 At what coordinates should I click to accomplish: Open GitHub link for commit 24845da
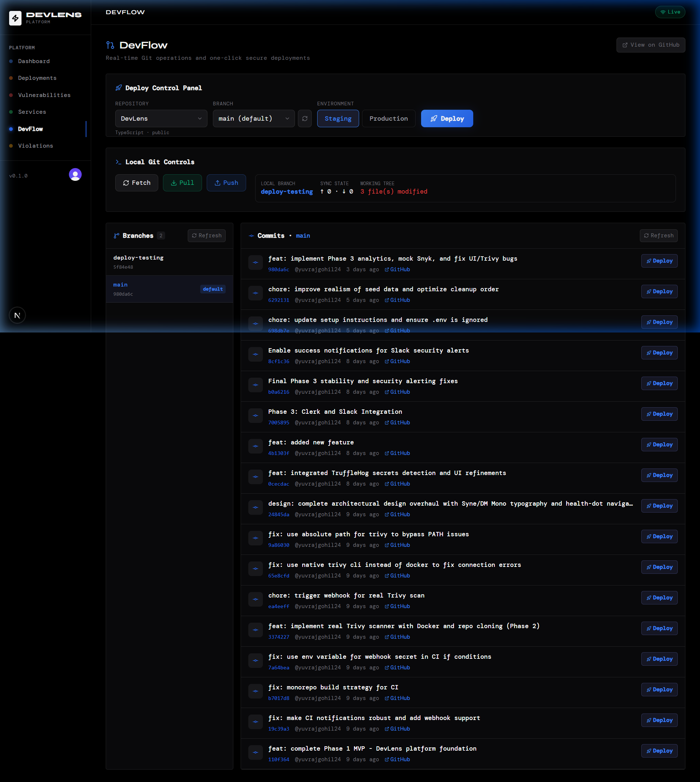[397, 515]
